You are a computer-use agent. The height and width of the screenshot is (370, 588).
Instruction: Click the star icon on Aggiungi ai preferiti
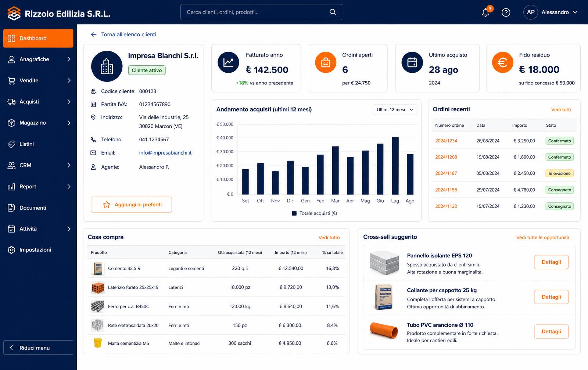point(107,205)
